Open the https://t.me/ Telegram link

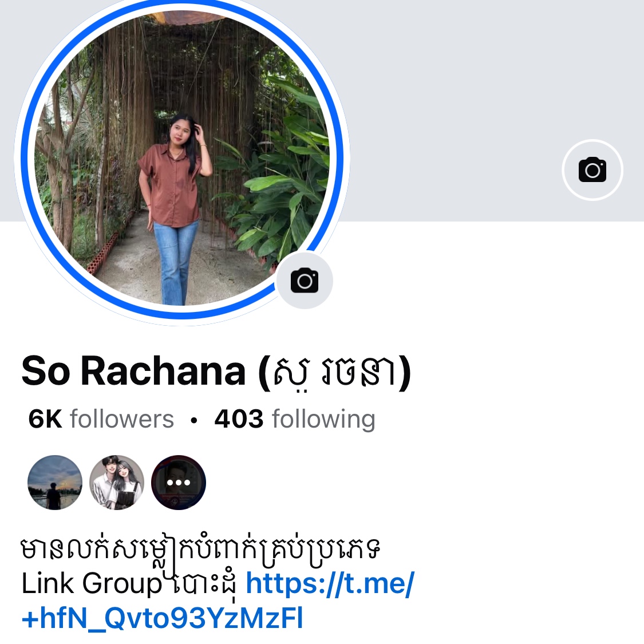tap(330, 583)
